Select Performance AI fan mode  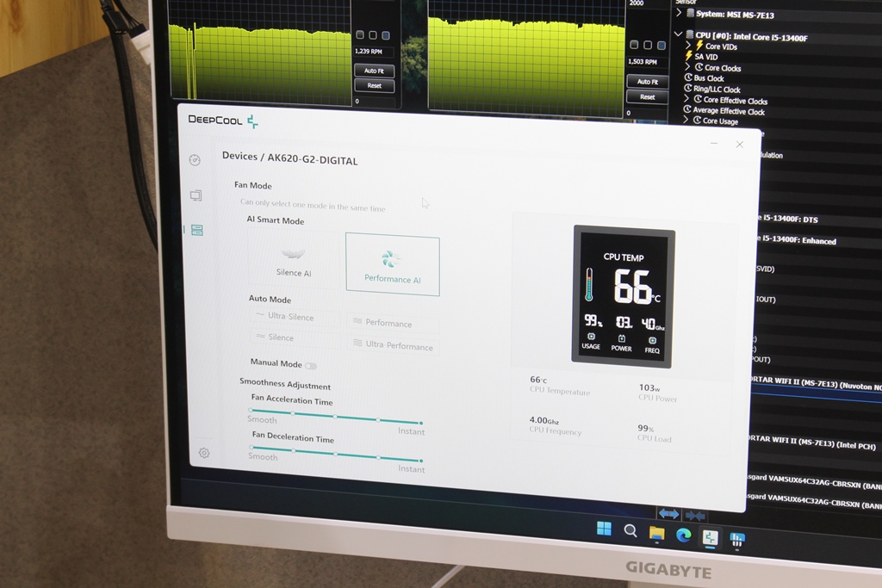pyautogui.click(x=393, y=265)
